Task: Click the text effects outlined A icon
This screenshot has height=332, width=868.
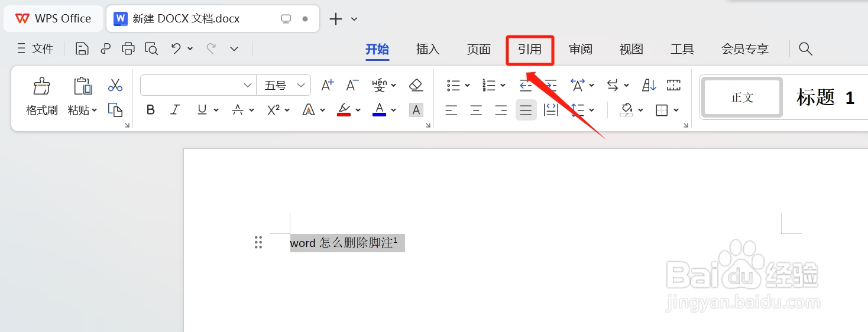Action: [x=309, y=110]
